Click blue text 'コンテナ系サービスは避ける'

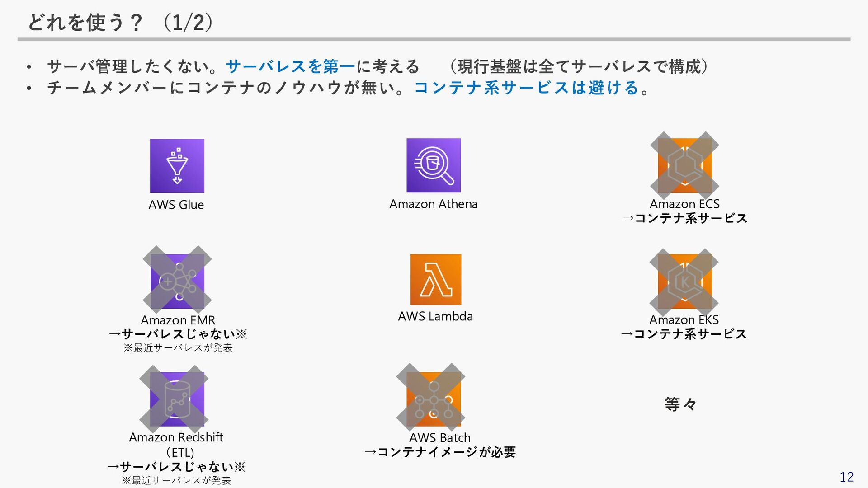[x=527, y=87]
